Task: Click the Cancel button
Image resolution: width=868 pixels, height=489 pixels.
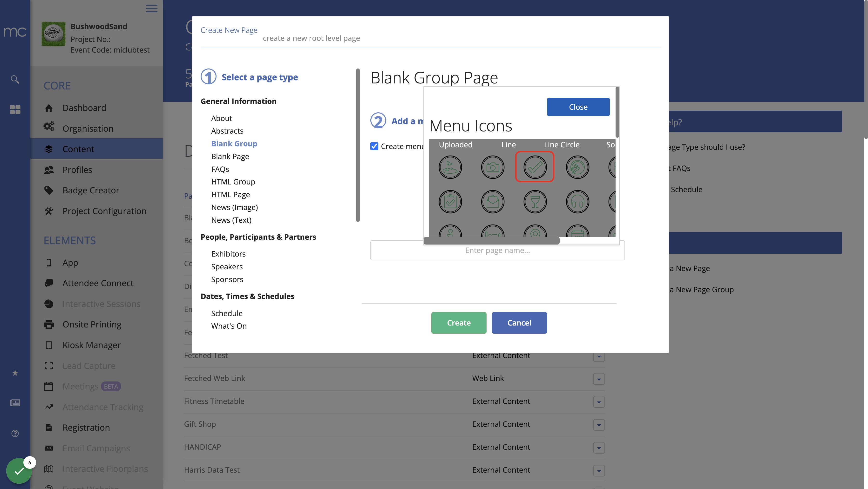Action: point(519,323)
